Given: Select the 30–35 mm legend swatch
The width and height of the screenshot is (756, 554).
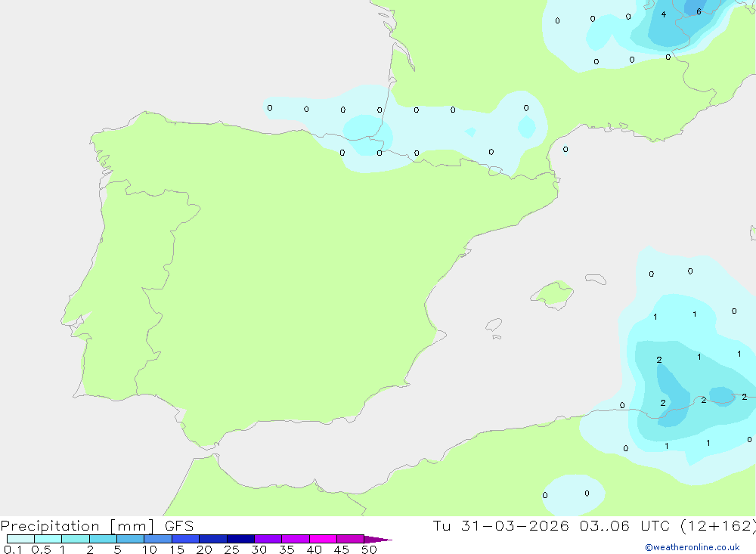Looking at the screenshot, I should [x=268, y=539].
